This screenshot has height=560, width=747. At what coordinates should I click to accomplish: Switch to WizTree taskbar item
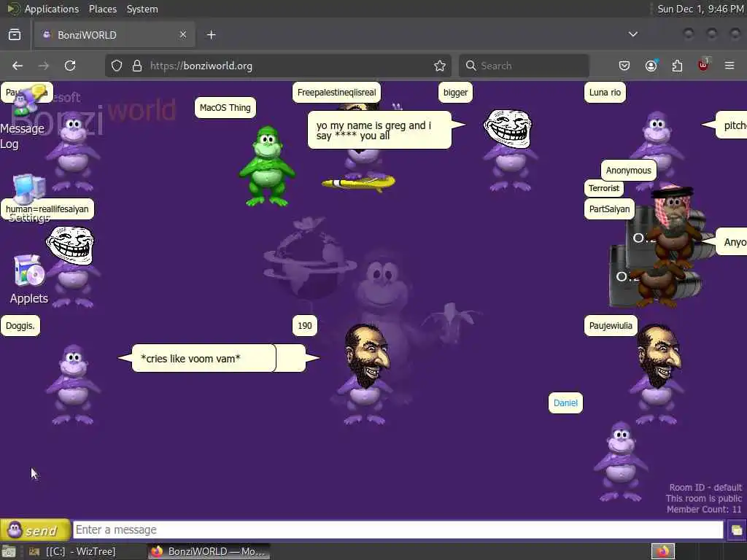coord(72,551)
